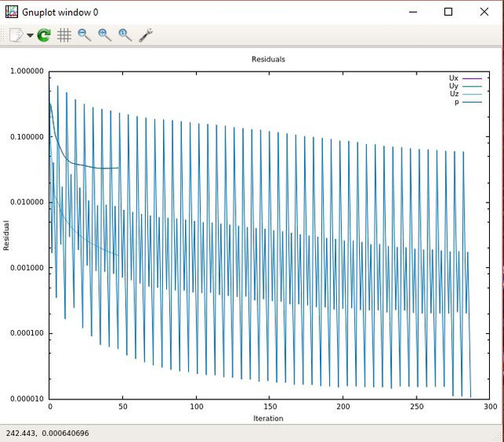Click the Uy legend line sample
This screenshot has height=442, width=504.
(x=472, y=86)
